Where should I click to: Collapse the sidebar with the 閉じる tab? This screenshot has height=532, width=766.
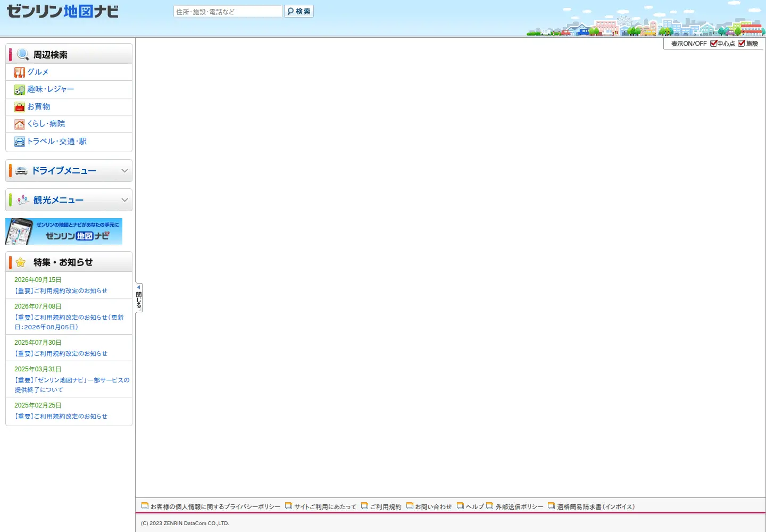click(x=139, y=297)
